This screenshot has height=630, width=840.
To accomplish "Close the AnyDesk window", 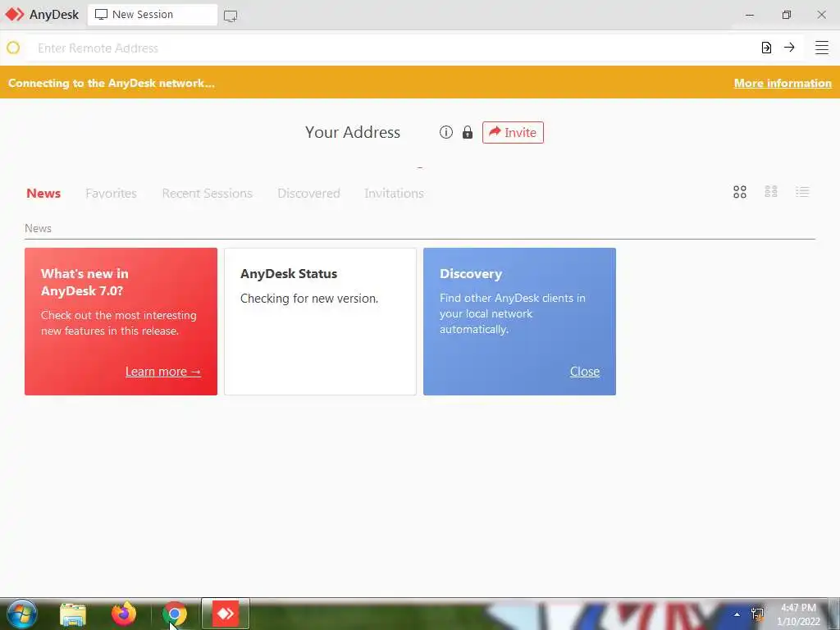I will [x=821, y=15].
